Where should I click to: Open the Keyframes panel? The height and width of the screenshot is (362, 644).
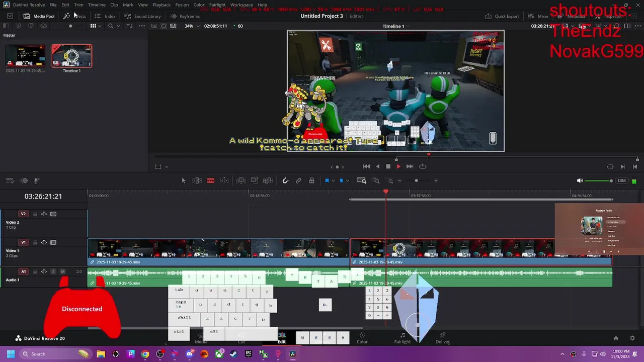point(185,16)
